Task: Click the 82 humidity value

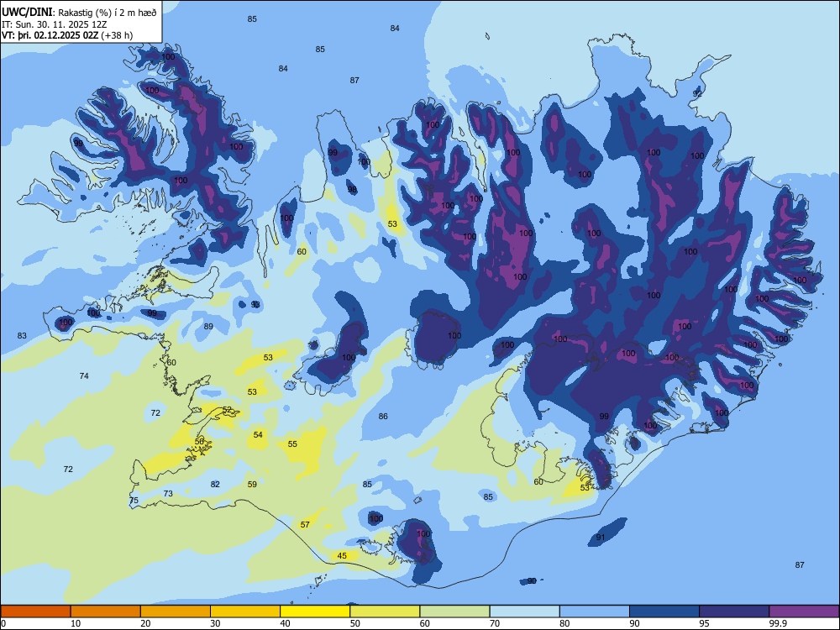Action: (215, 485)
